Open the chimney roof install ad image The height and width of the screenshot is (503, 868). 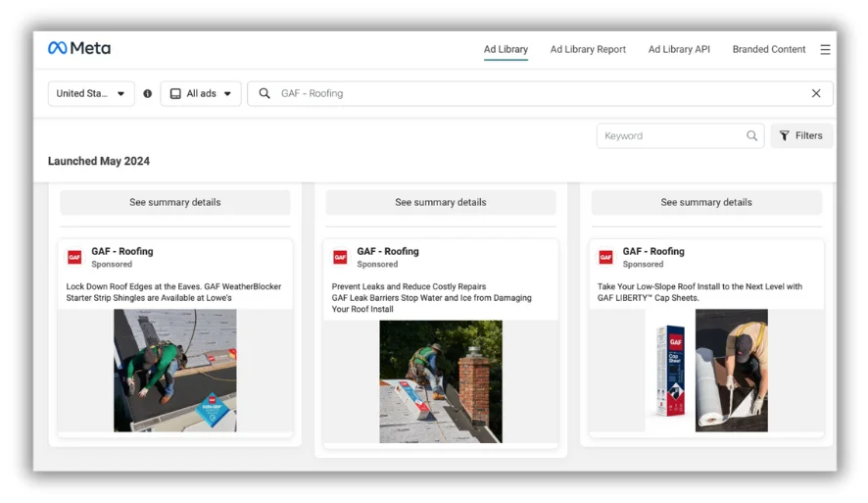tap(441, 381)
